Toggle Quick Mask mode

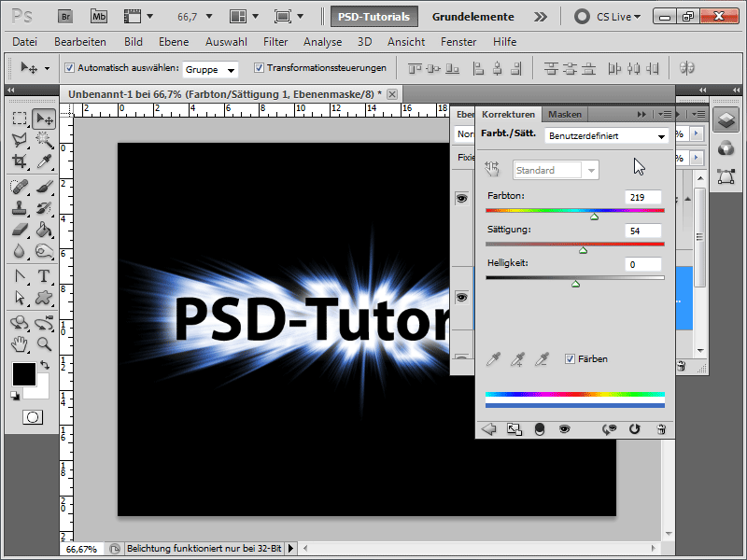[x=33, y=417]
